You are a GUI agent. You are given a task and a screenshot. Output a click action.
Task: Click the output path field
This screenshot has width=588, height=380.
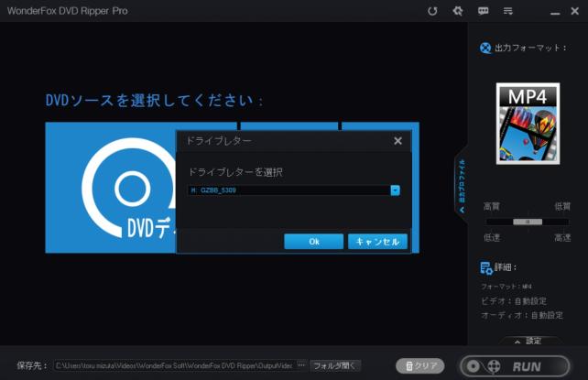point(174,365)
